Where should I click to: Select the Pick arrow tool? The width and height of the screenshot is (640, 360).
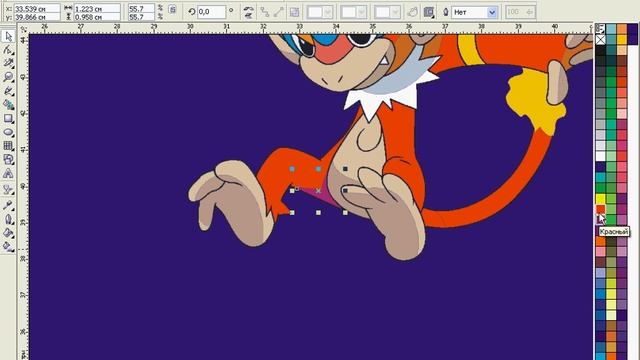pos(8,36)
